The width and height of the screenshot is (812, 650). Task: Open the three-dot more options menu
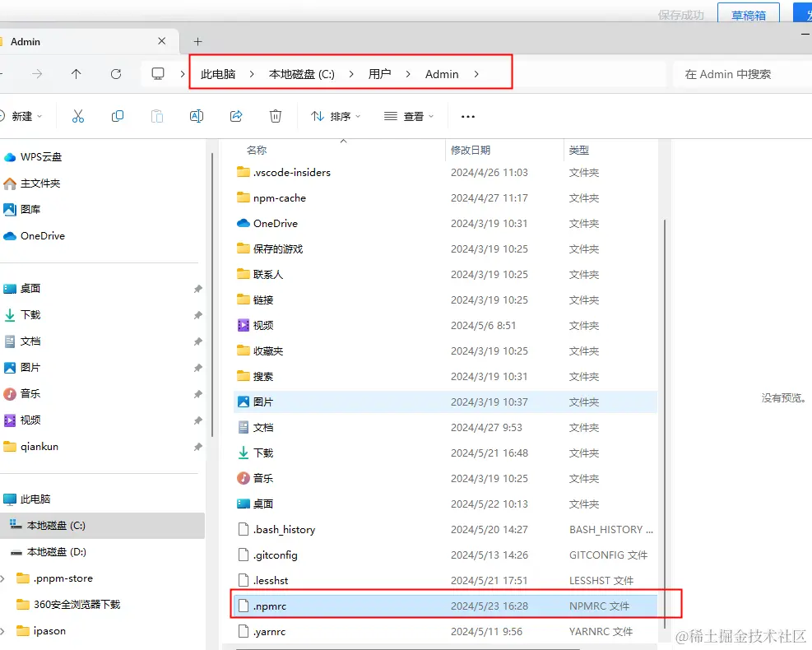point(467,117)
